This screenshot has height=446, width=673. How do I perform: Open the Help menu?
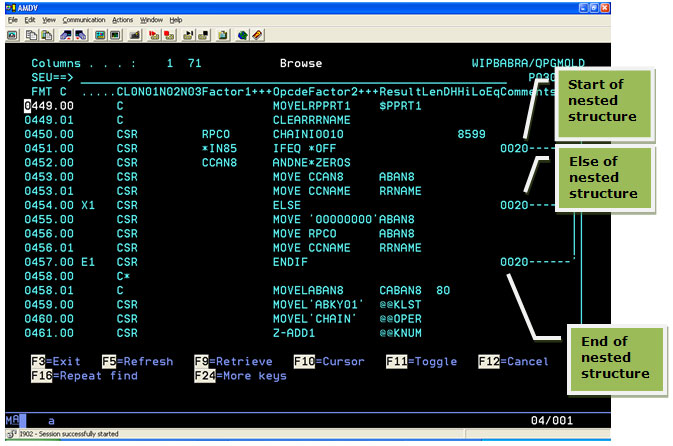[x=176, y=20]
